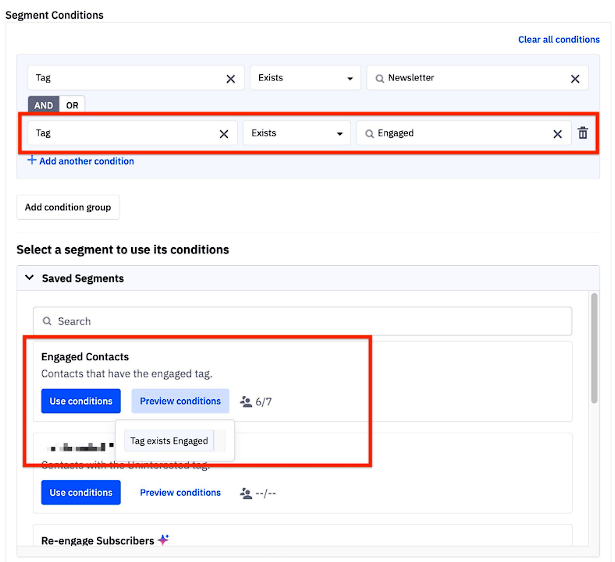This screenshot has width=615, height=562.
Task: Click Clear all conditions link
Action: 559,40
